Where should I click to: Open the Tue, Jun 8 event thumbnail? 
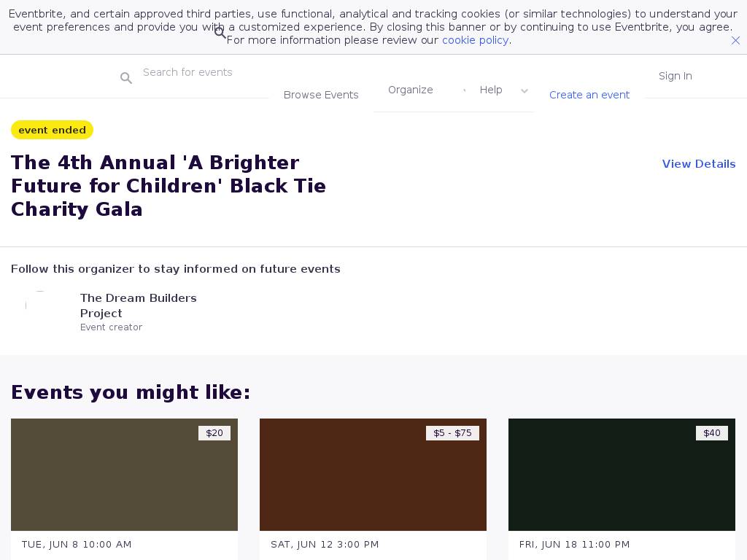pyautogui.click(x=124, y=475)
